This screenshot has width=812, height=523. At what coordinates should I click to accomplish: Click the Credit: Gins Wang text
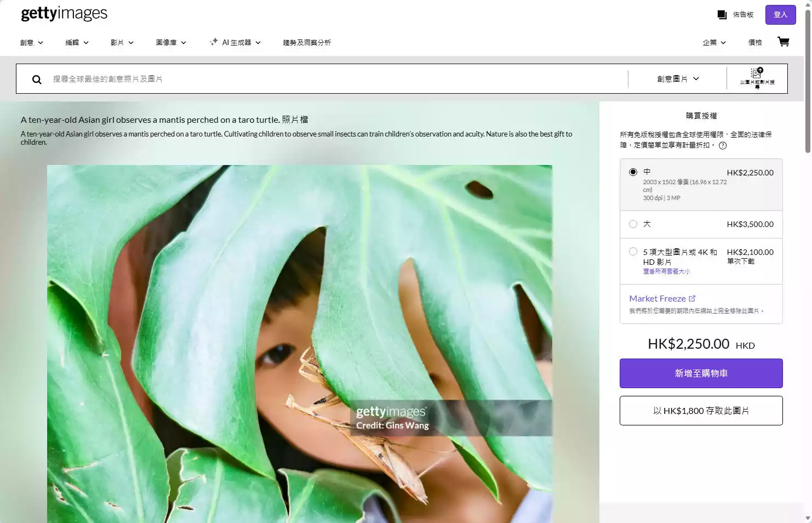[392, 425]
